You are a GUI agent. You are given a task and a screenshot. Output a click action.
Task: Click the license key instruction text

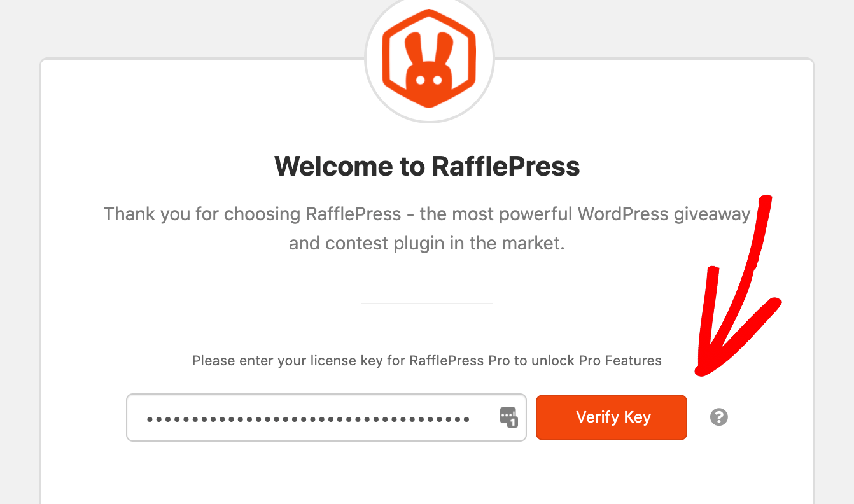point(427,361)
